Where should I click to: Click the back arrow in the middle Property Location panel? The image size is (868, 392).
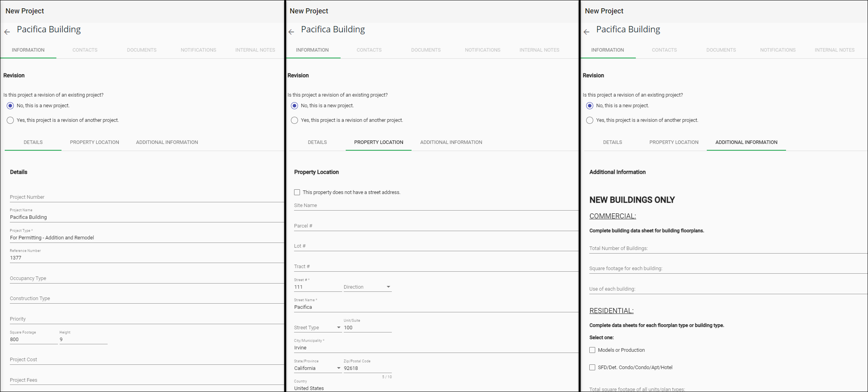(x=291, y=32)
